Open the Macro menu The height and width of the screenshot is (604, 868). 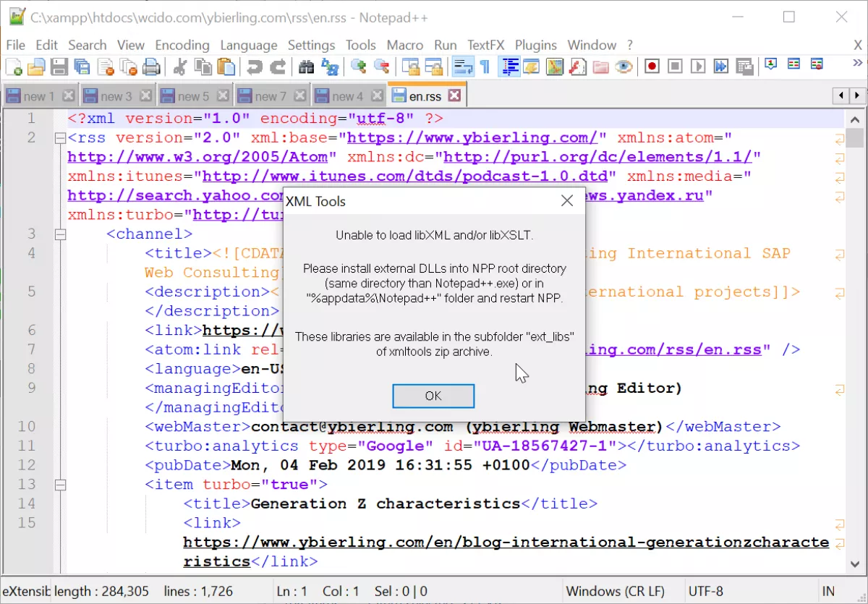coord(405,45)
